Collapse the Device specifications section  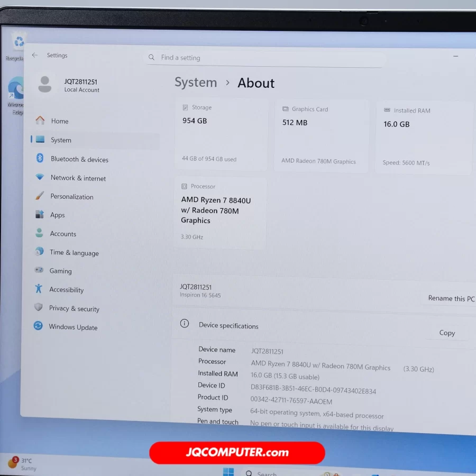(x=228, y=326)
